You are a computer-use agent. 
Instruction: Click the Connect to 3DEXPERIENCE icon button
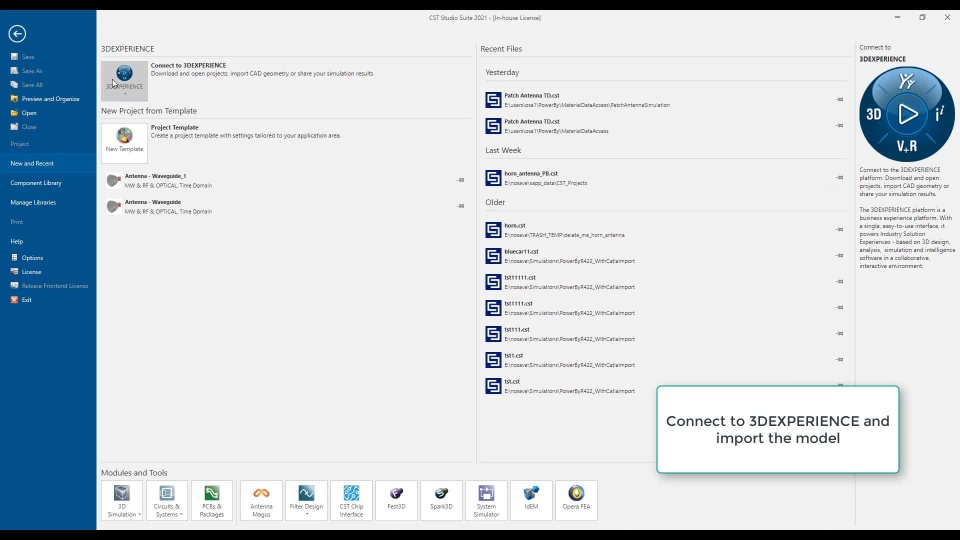pos(124,81)
